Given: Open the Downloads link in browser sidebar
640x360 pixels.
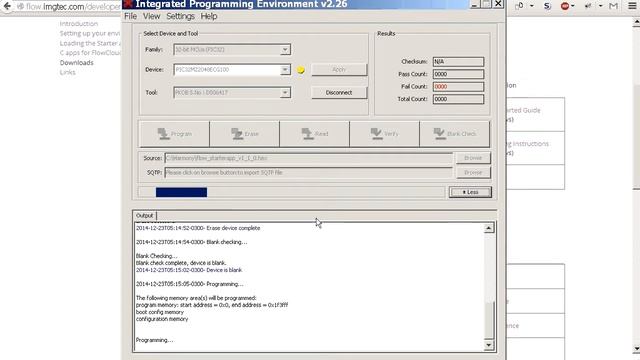Looking at the screenshot, I should tap(77, 62).
